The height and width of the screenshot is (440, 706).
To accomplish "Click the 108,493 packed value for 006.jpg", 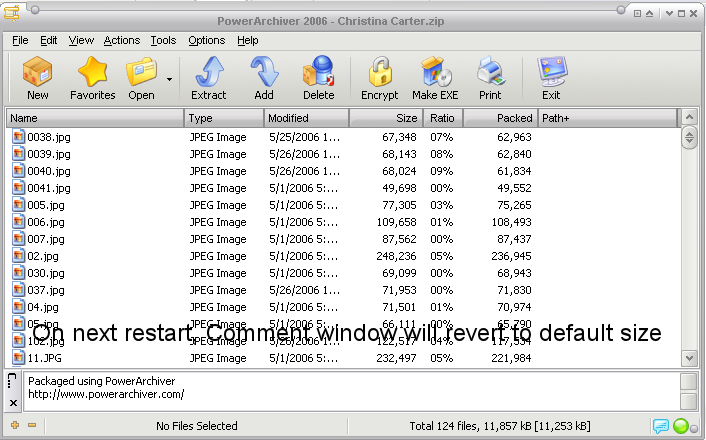I will coord(511,222).
